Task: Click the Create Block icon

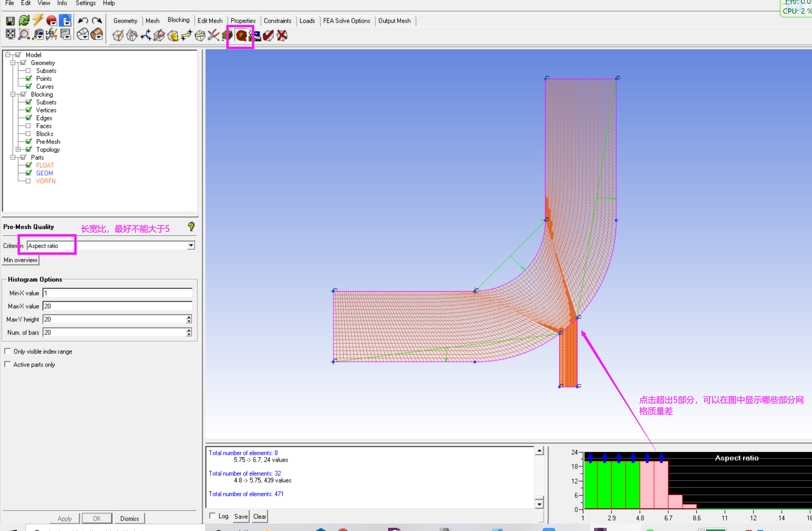Action: tap(118, 35)
